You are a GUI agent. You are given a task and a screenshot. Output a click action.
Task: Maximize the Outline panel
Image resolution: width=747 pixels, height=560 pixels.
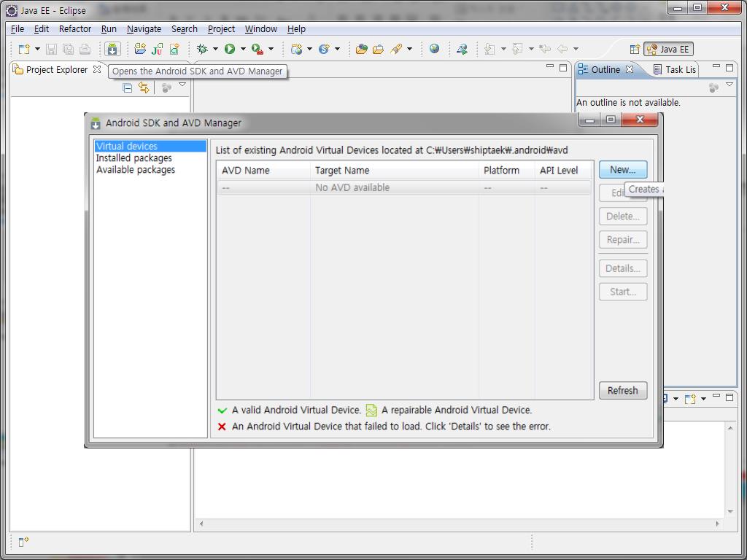click(x=729, y=68)
